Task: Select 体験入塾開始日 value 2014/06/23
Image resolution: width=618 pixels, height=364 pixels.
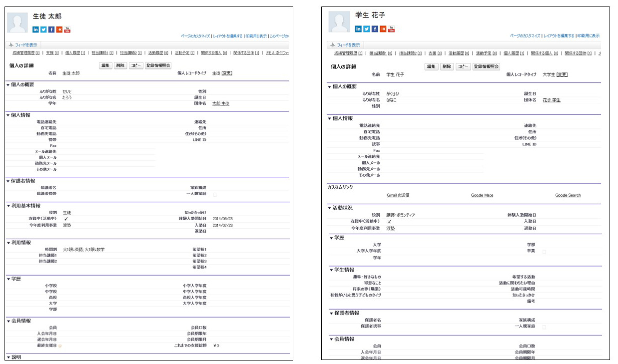Action: tap(223, 218)
